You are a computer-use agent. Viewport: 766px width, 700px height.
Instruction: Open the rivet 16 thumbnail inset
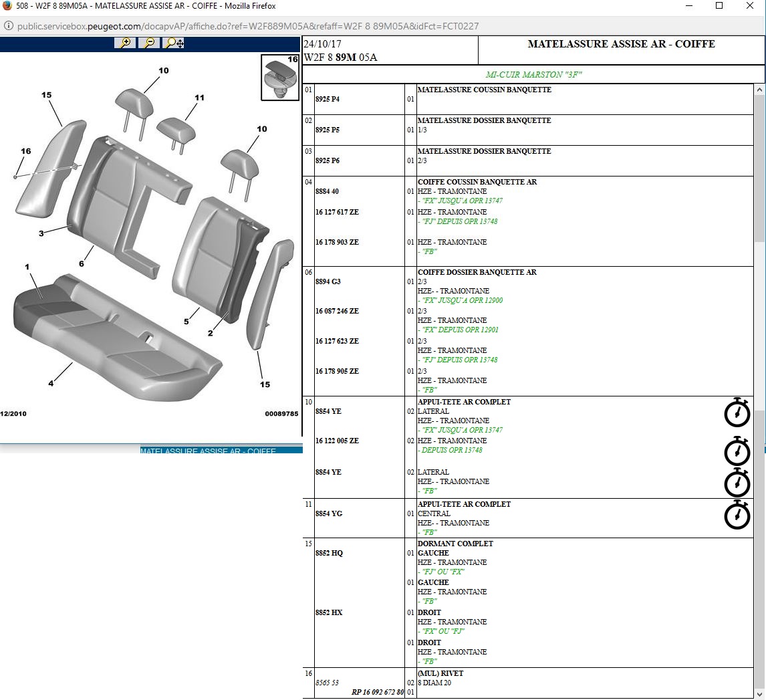pos(280,78)
